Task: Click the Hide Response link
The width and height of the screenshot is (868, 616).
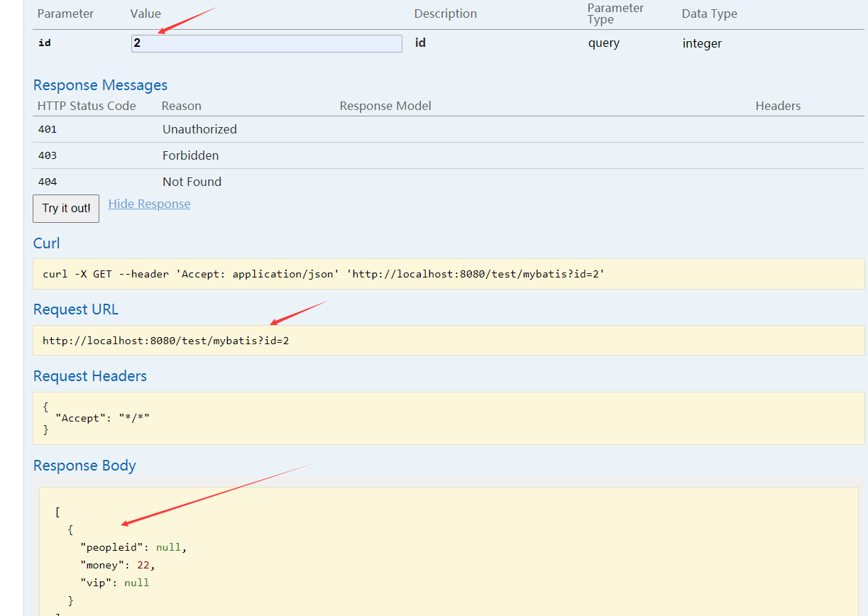Action: tap(149, 204)
